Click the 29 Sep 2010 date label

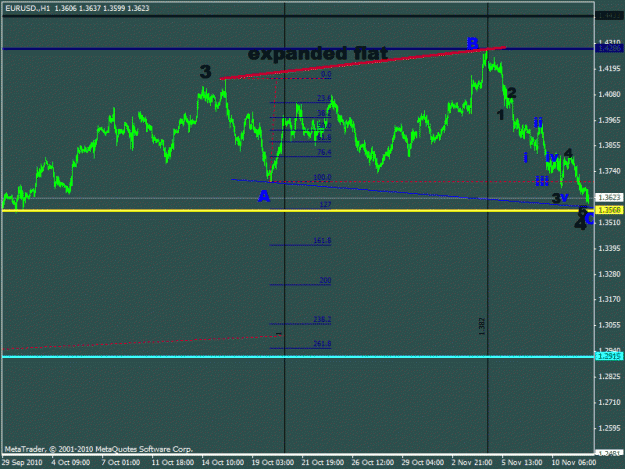(22, 462)
